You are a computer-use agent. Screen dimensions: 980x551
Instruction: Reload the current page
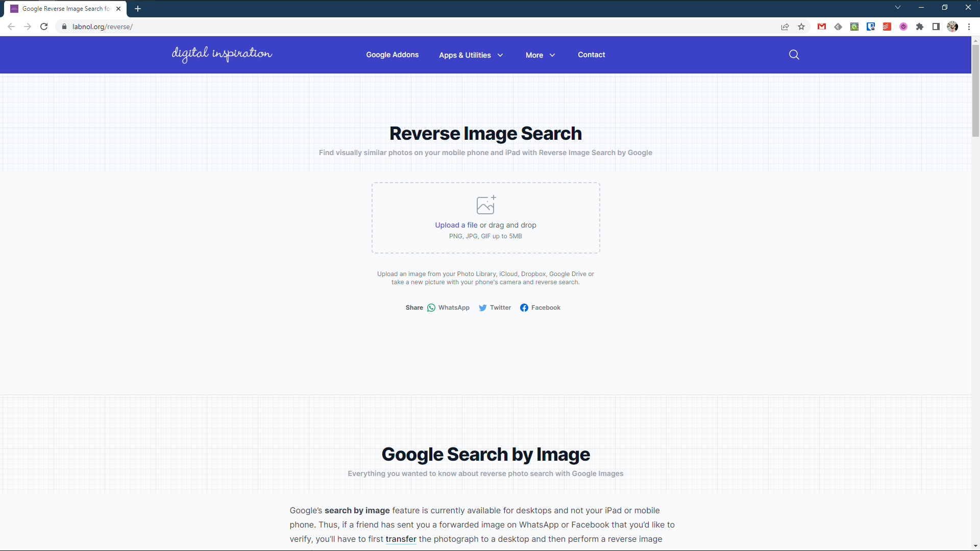pos(44,27)
